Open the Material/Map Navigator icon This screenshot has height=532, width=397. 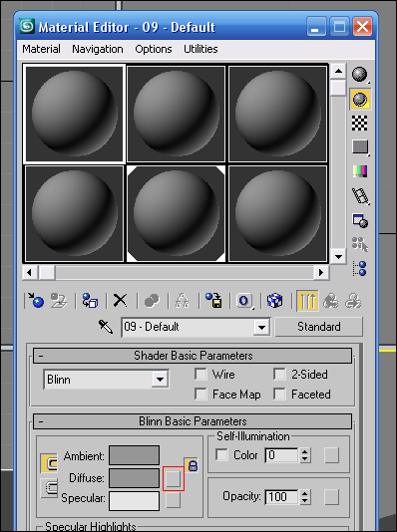pos(360,268)
